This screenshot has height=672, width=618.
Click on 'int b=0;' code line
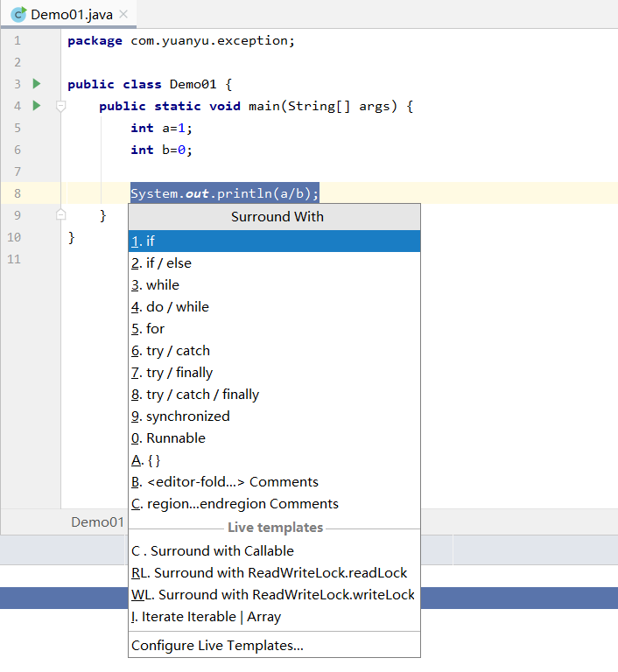161,150
